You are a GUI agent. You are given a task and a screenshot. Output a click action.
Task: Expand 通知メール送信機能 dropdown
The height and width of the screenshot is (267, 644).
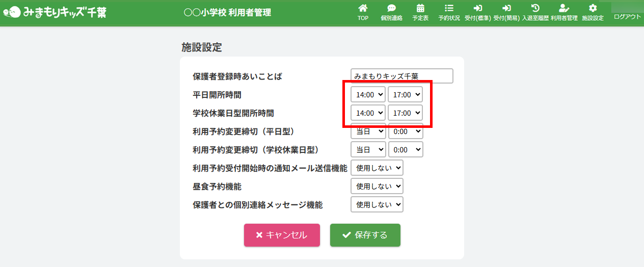377,168
